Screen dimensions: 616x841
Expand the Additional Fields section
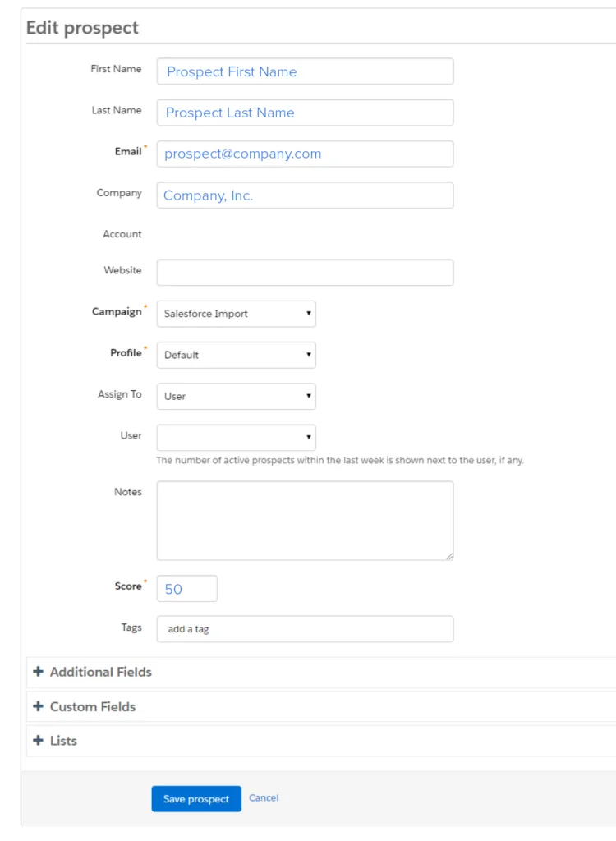[321, 672]
